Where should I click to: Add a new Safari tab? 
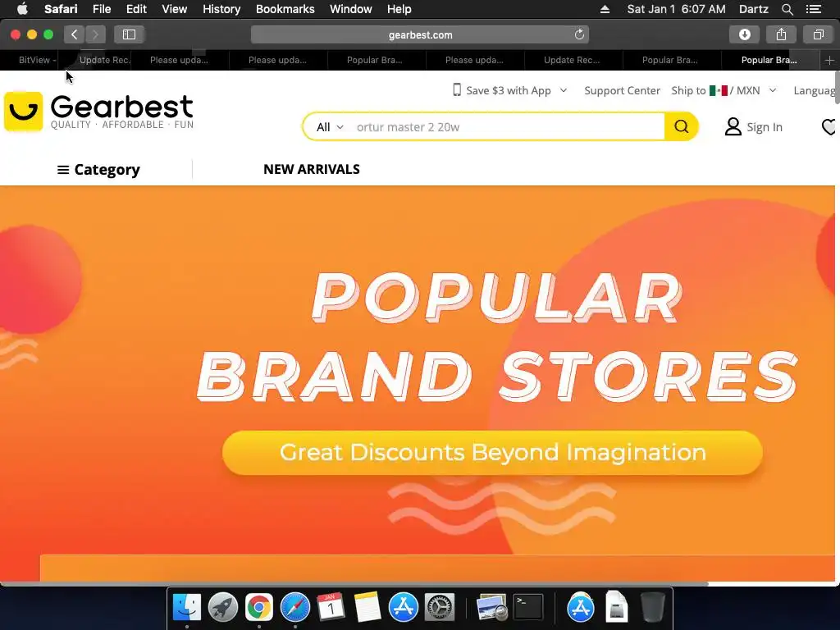829,60
